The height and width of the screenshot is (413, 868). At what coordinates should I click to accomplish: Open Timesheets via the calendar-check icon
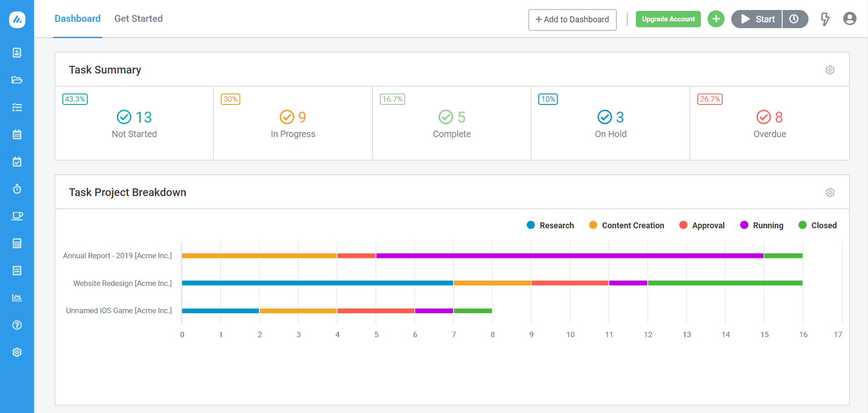pyautogui.click(x=17, y=162)
